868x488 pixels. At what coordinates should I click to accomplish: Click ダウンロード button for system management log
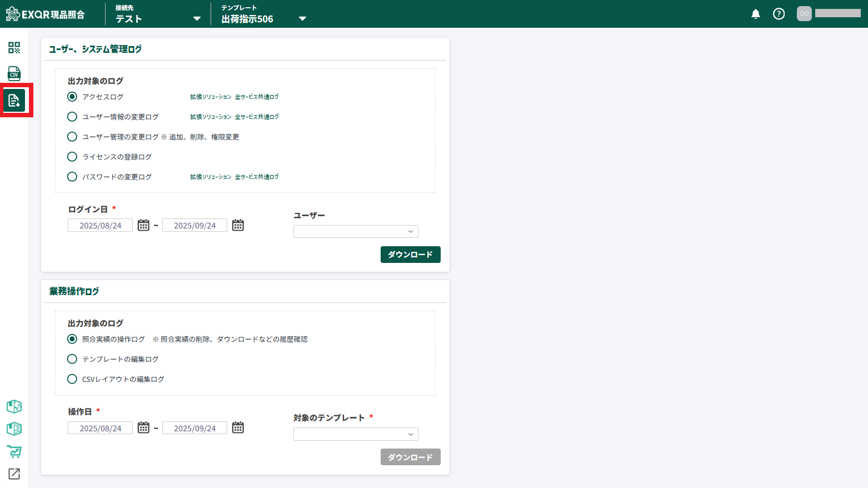[x=410, y=255]
